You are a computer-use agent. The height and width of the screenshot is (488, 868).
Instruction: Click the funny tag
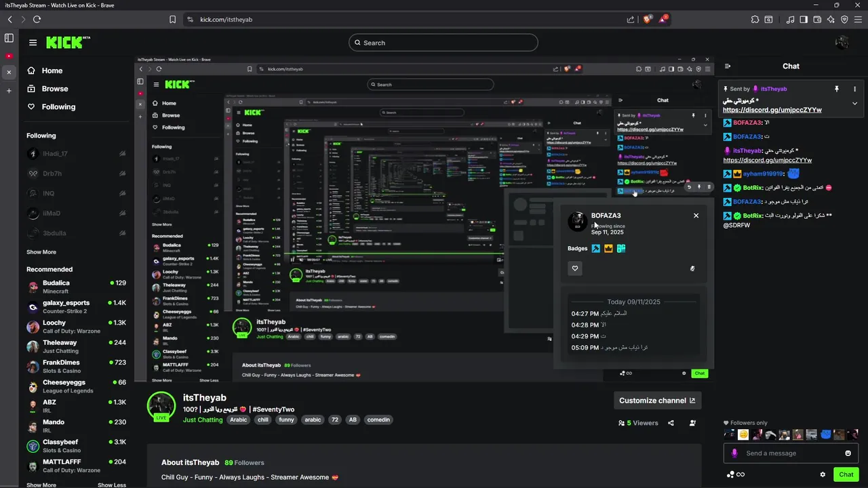[287, 420]
